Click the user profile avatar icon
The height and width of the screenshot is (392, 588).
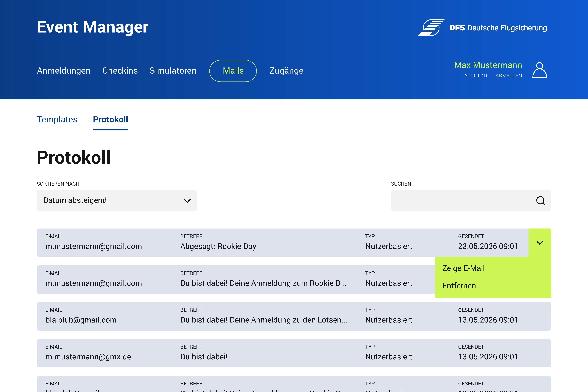[539, 70]
